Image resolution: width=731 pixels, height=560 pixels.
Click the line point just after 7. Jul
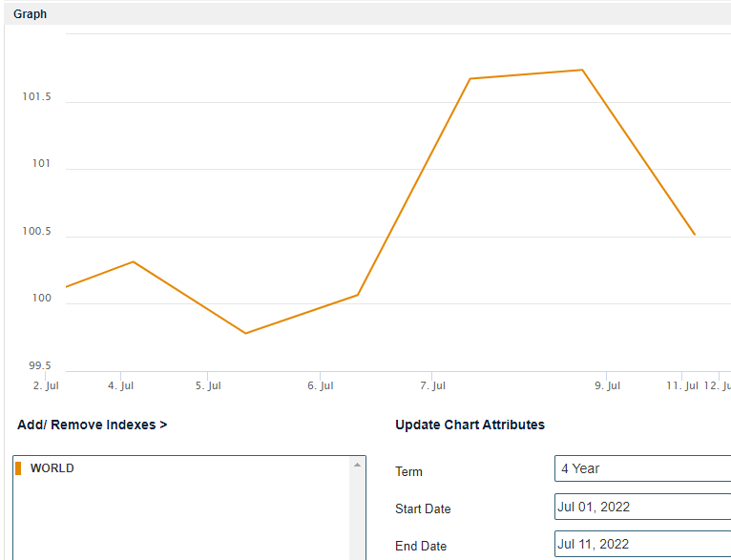click(x=470, y=78)
